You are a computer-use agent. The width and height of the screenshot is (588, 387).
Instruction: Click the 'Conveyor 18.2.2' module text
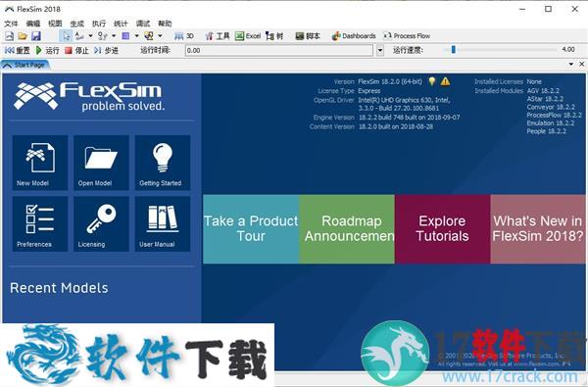point(551,107)
